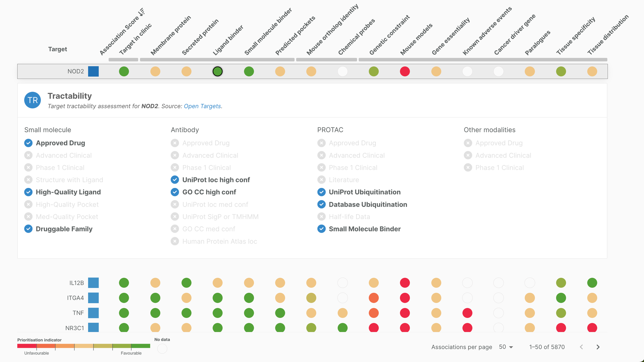This screenshot has height=362, width=644.
Task: Click NOD2 Ligand binder highlighted circle
Action: click(218, 71)
